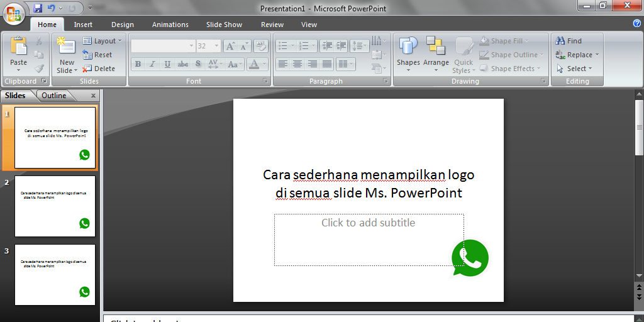Image resolution: width=644 pixels, height=322 pixels.
Task: Click the Office button logo
Action: click(14, 15)
